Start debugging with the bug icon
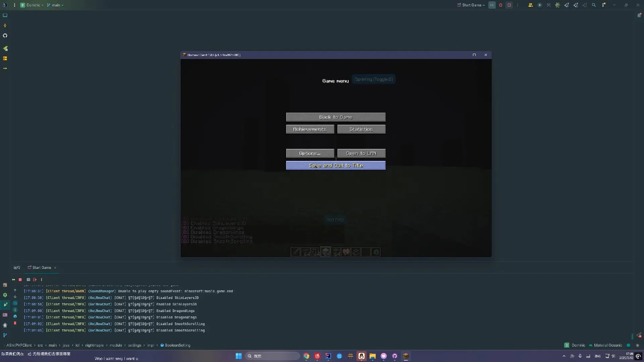644x362 pixels. click(500, 5)
